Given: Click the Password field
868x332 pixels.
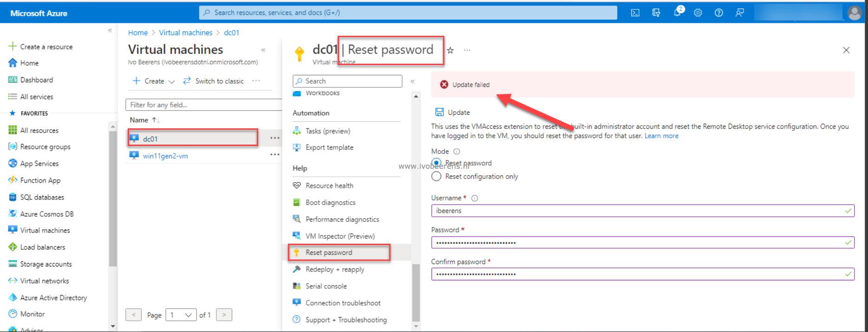Looking at the screenshot, I should tap(643, 242).
